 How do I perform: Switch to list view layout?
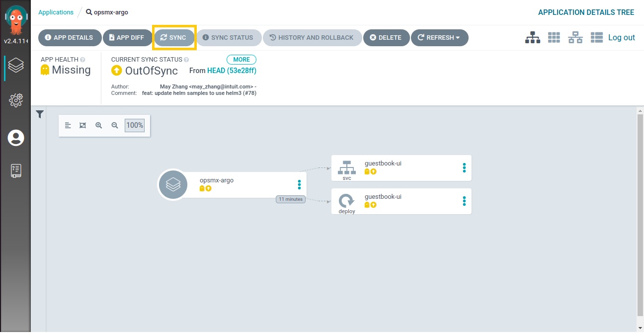point(596,38)
